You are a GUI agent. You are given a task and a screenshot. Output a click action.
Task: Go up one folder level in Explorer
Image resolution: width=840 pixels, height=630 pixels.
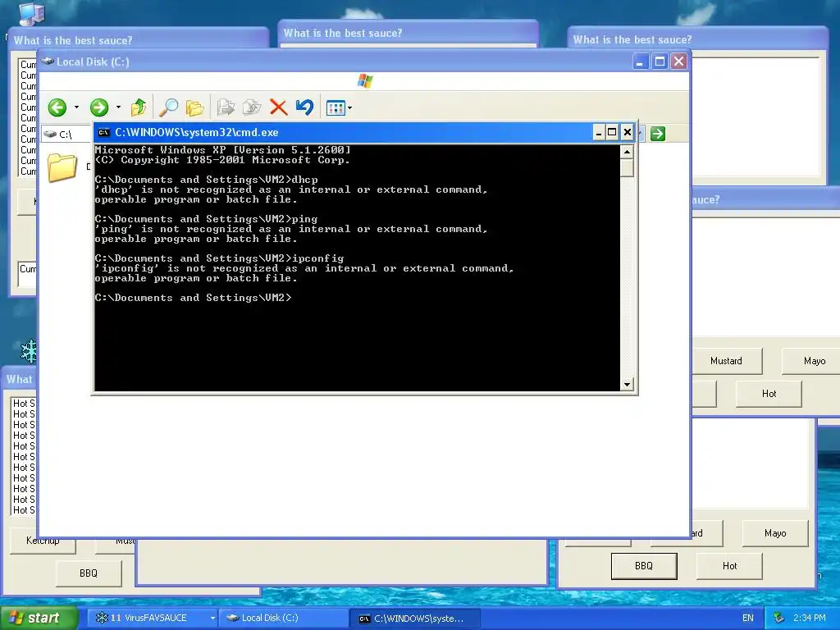click(139, 107)
